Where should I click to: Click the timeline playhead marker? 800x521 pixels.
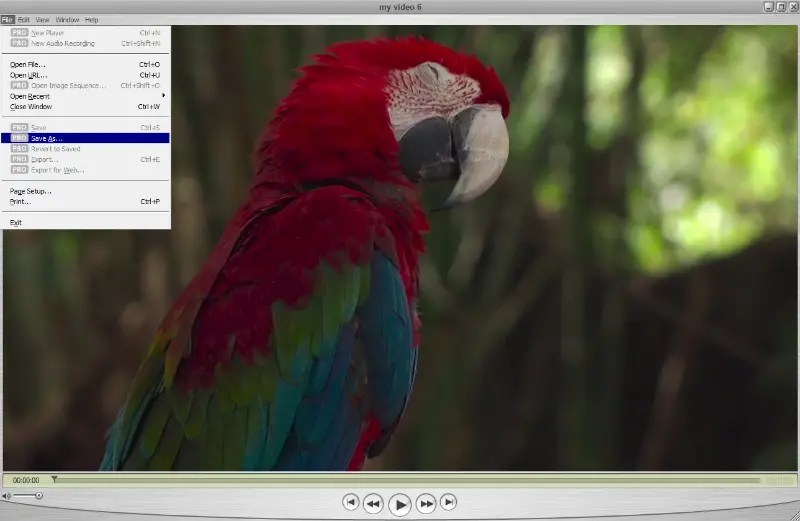click(54, 479)
